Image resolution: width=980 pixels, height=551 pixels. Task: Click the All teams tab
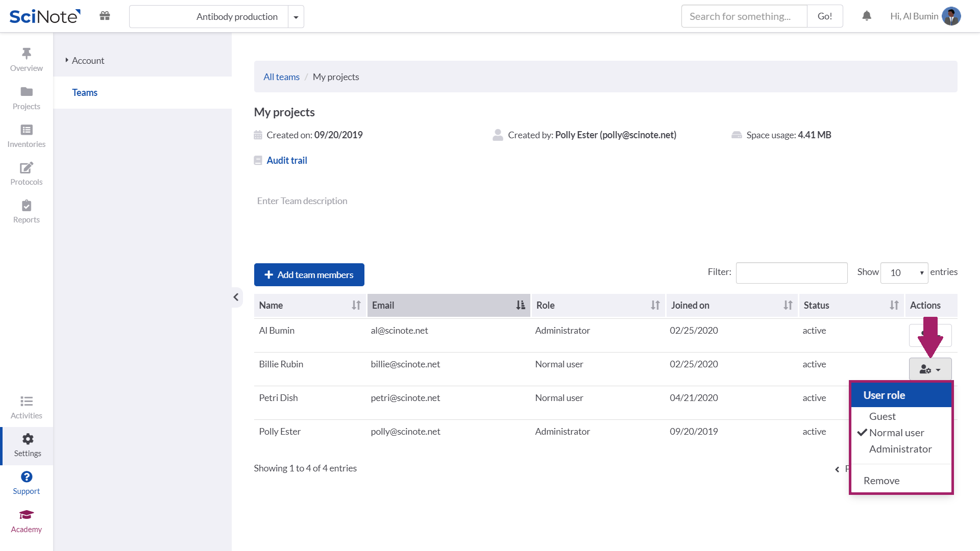pos(281,76)
